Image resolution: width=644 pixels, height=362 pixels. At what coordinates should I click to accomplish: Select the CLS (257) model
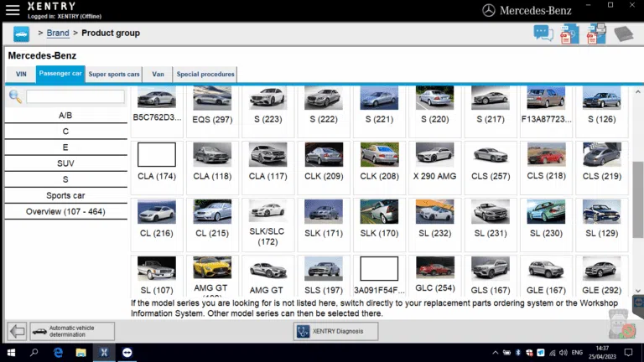click(491, 167)
